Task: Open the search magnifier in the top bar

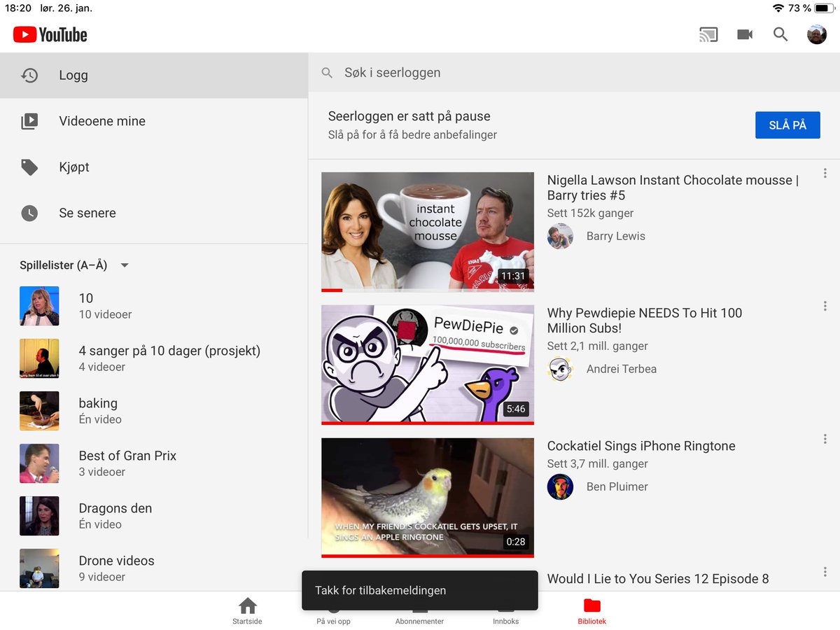Action: (780, 34)
